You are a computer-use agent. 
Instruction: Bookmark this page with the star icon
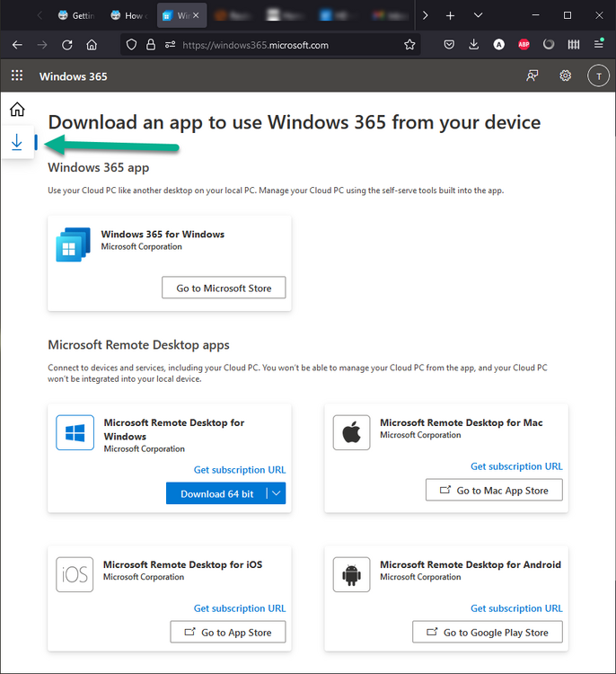pyautogui.click(x=409, y=45)
